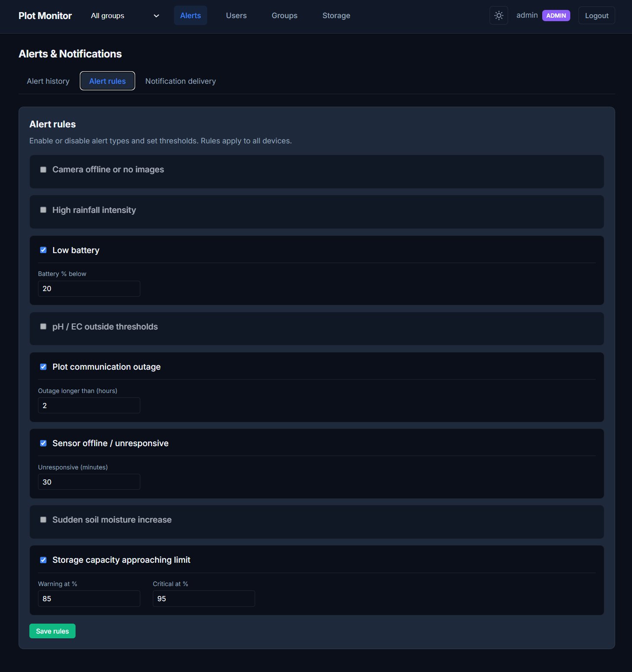This screenshot has height=672, width=632.
Task: Disable the Low battery alert
Action: click(43, 250)
